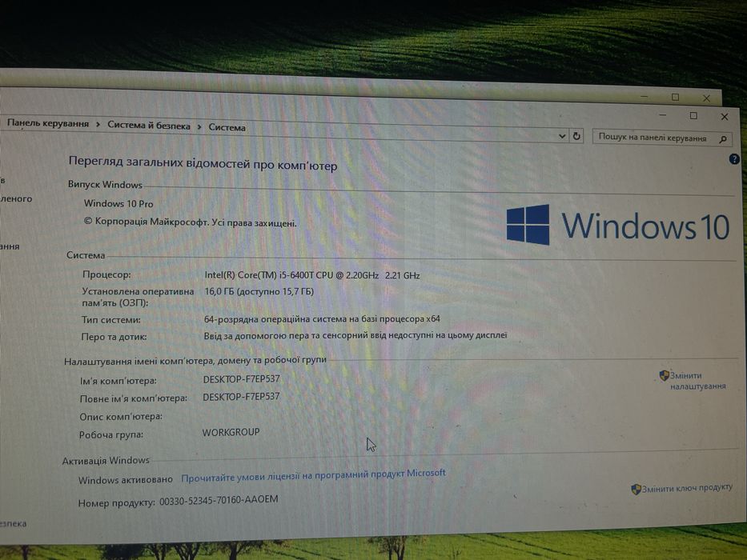
Task: Focus the Пошук на панелі керування field
Action: tap(662, 138)
